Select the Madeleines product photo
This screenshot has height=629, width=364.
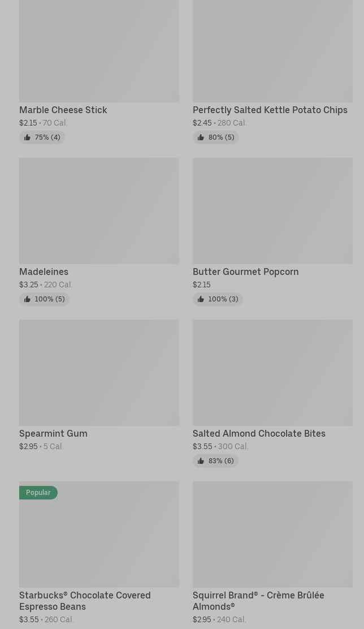point(99,210)
